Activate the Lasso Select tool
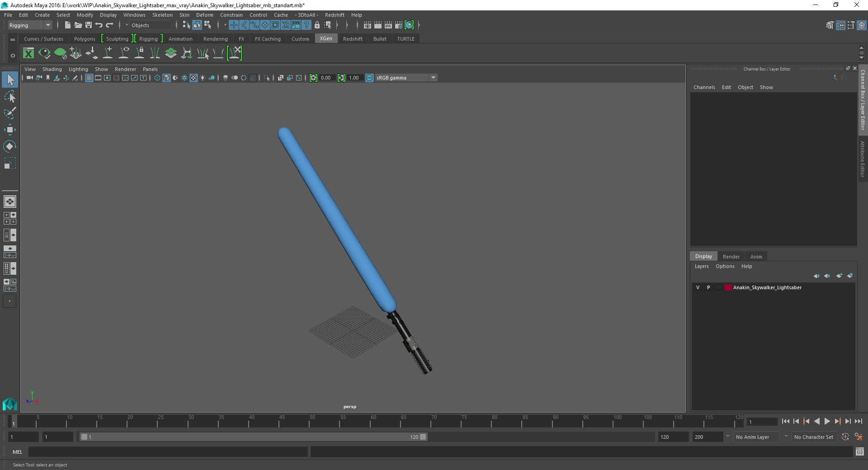The image size is (868, 470). (x=10, y=97)
